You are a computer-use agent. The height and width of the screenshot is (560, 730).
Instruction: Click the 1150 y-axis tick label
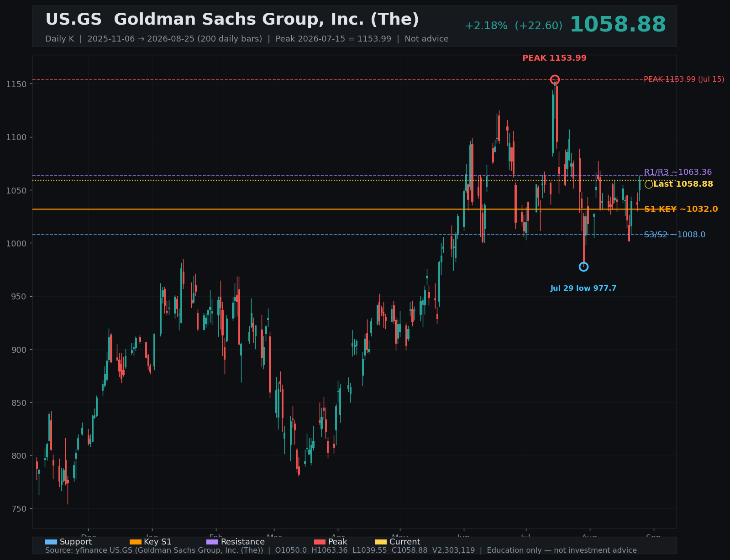tap(16, 84)
